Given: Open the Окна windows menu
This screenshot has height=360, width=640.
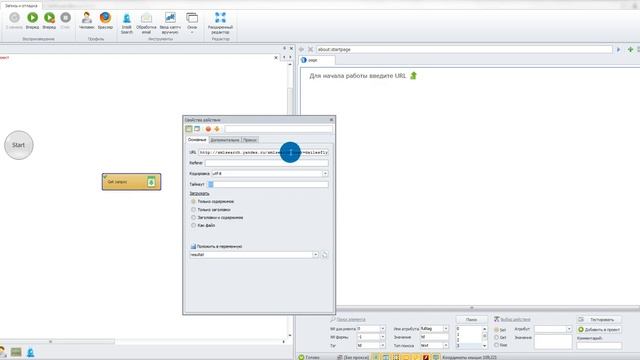Looking at the screenshot, I should [192, 22].
